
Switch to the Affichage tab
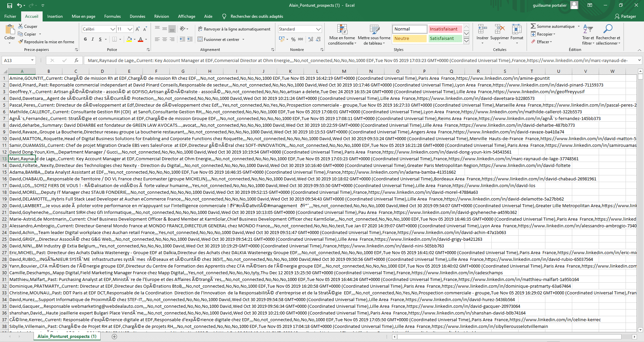click(186, 16)
